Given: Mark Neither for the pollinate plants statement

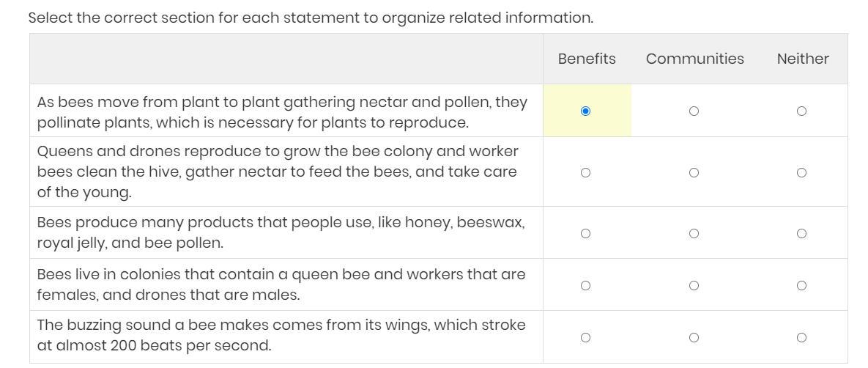Looking at the screenshot, I should 801,111.
